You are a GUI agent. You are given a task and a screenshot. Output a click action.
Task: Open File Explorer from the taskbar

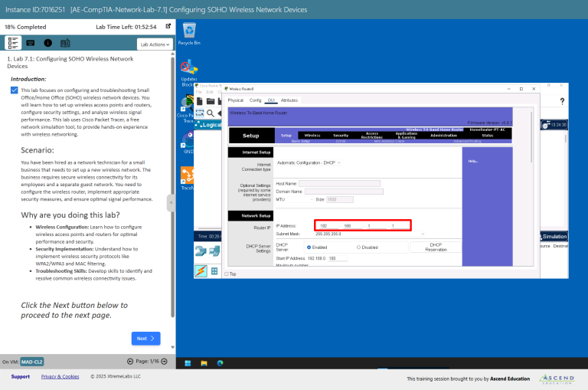tap(204, 363)
